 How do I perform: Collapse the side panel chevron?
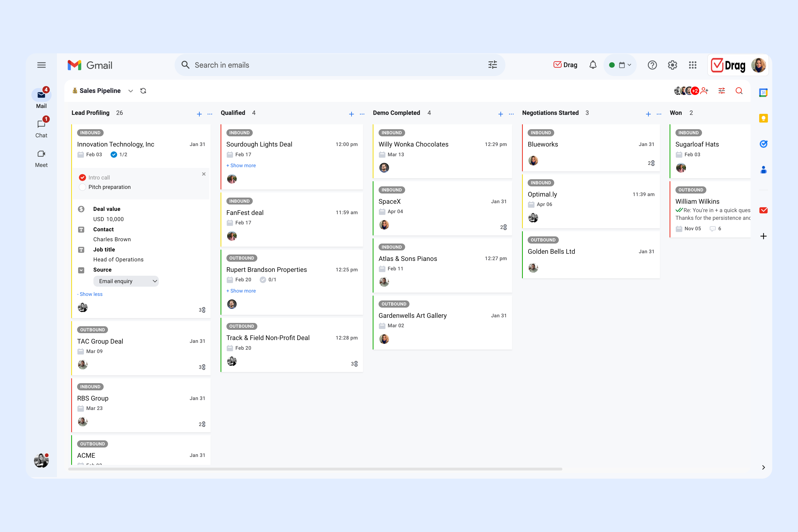pos(763,467)
